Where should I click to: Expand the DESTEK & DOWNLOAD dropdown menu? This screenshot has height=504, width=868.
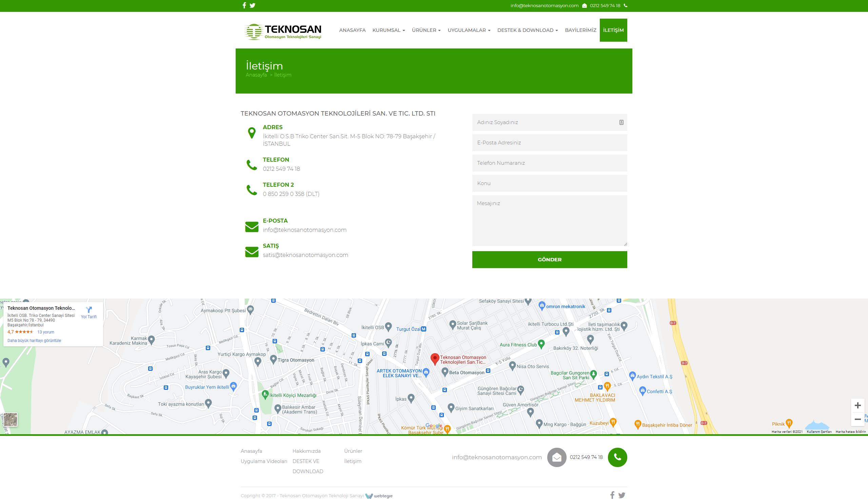pos(527,30)
